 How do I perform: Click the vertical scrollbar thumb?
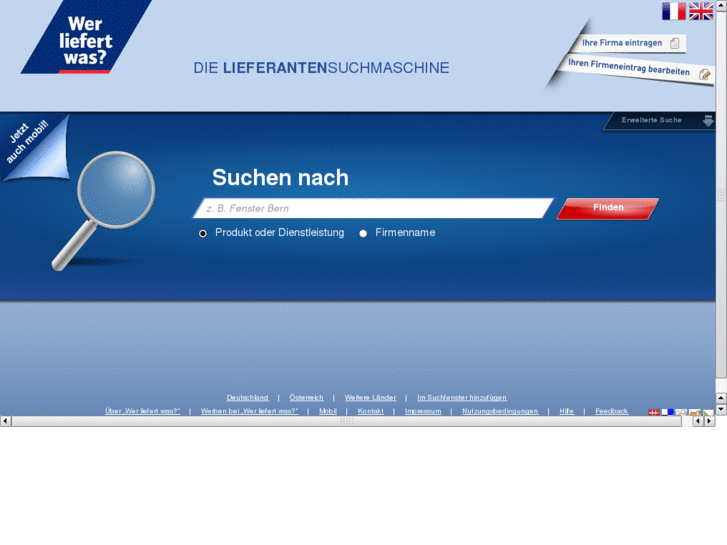pyautogui.click(x=721, y=194)
